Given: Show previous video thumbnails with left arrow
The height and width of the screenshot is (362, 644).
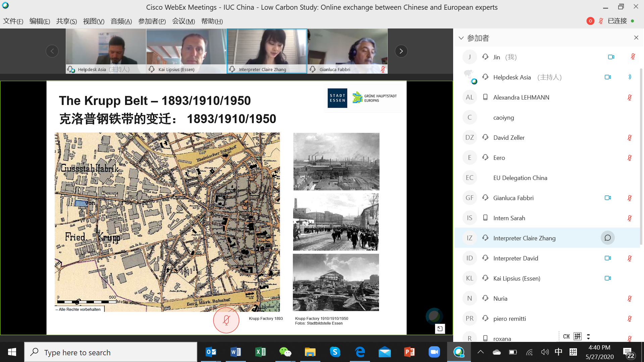Looking at the screenshot, I should coord(52,51).
